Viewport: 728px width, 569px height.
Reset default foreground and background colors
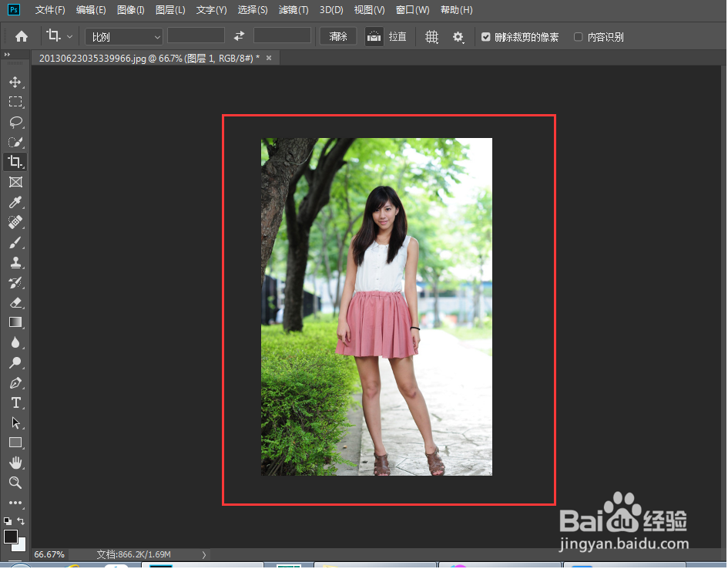click(8, 521)
